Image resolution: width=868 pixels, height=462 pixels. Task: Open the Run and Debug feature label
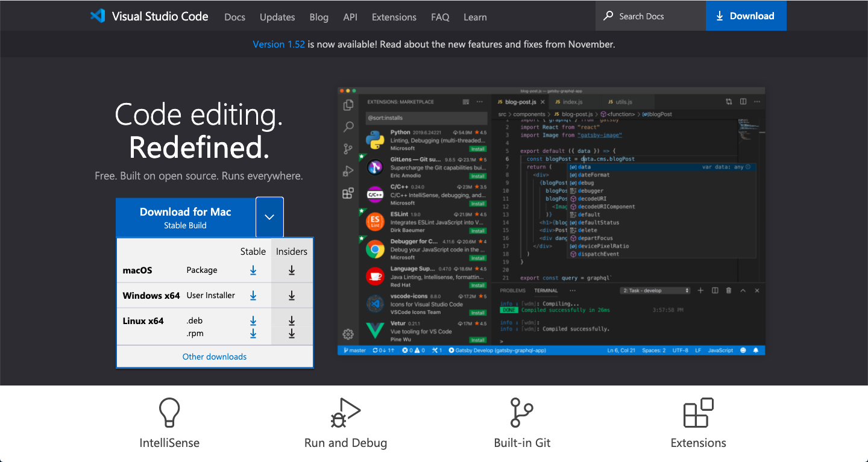(345, 443)
